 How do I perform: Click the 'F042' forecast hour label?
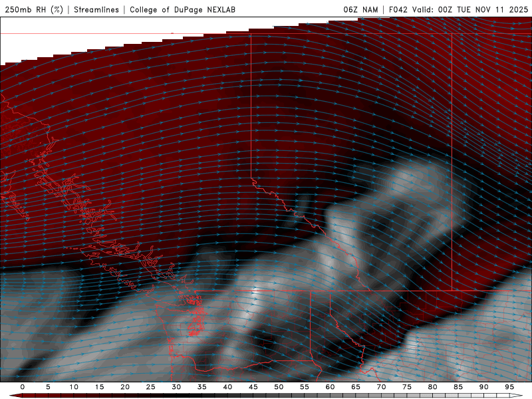point(398,9)
